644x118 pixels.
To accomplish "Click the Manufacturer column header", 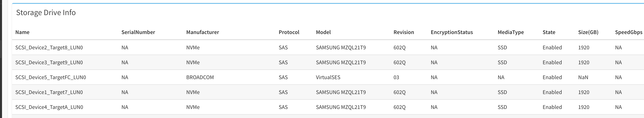I will pyautogui.click(x=203, y=32).
